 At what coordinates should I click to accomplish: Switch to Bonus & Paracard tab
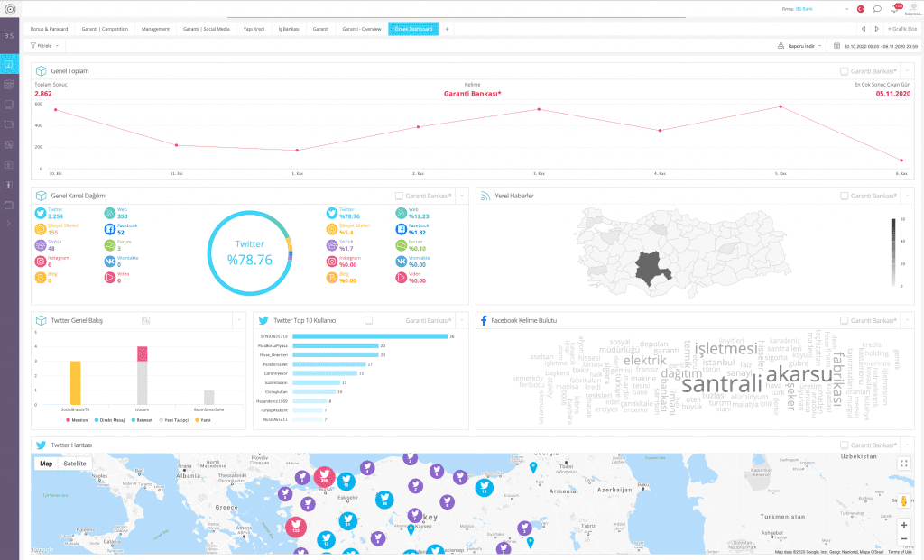[49, 29]
